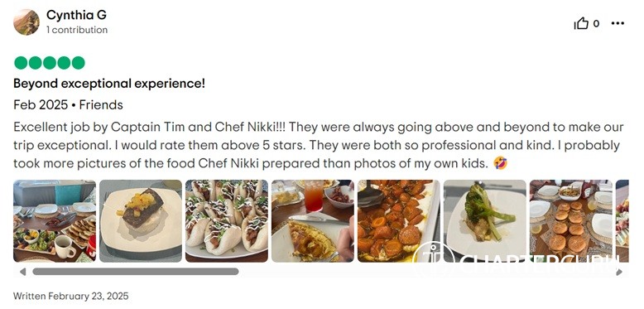Click the laughing emoji in the review
This screenshot has width=644, height=309.
[x=501, y=163]
